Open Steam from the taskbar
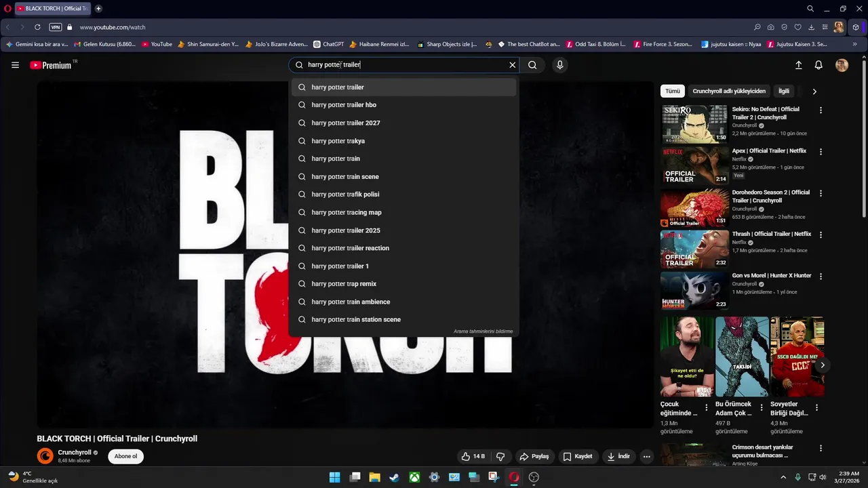This screenshot has height=488, width=868. point(394,477)
